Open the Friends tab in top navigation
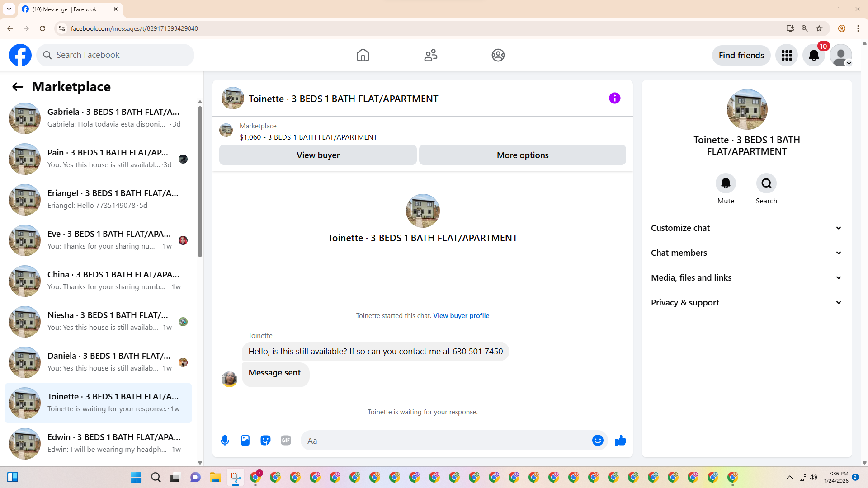 (430, 55)
